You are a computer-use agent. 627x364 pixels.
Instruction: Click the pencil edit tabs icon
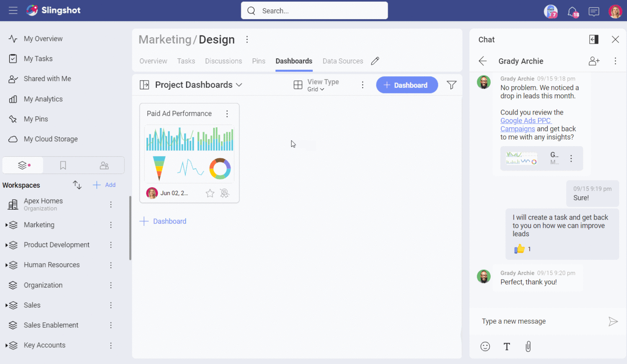[375, 61]
